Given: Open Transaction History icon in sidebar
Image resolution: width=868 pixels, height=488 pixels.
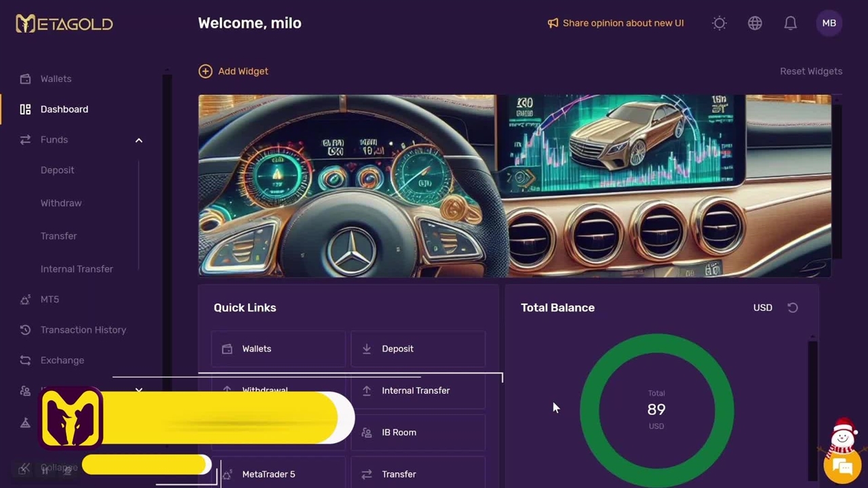Looking at the screenshot, I should point(25,329).
